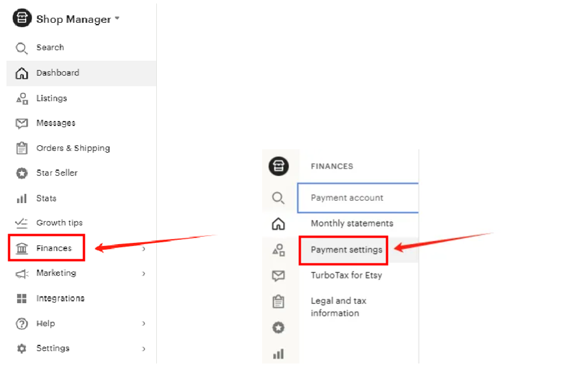Click the home icon in the collapsed sidebar
This screenshot has height=367, width=588.
pos(278,224)
